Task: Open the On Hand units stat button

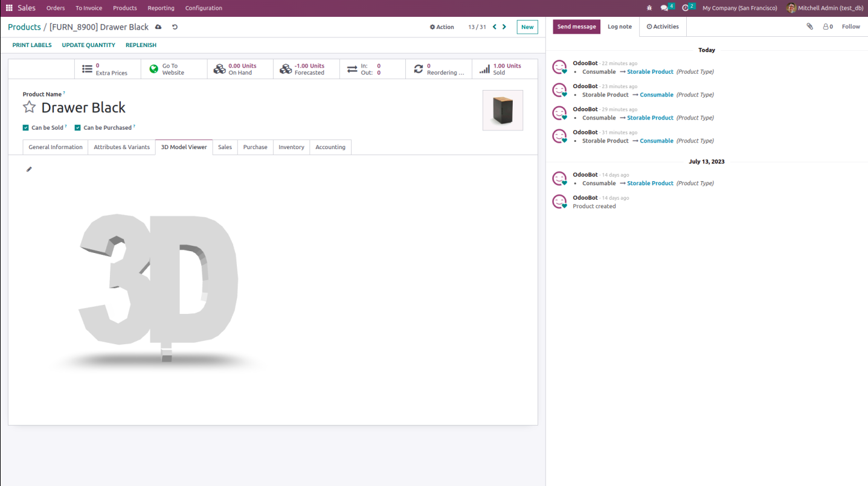Action: [x=240, y=69]
